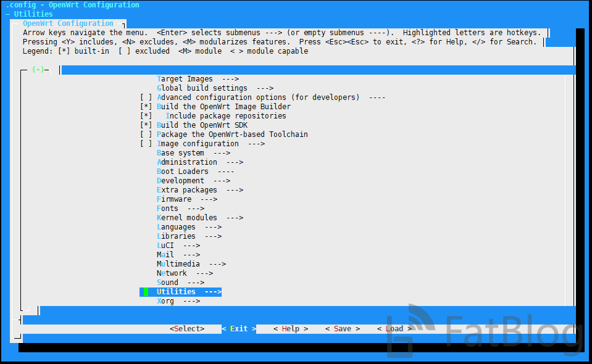The image size is (592, 364).
Task: Toggle the Advanced configuration options checkbox
Action: [x=146, y=97]
